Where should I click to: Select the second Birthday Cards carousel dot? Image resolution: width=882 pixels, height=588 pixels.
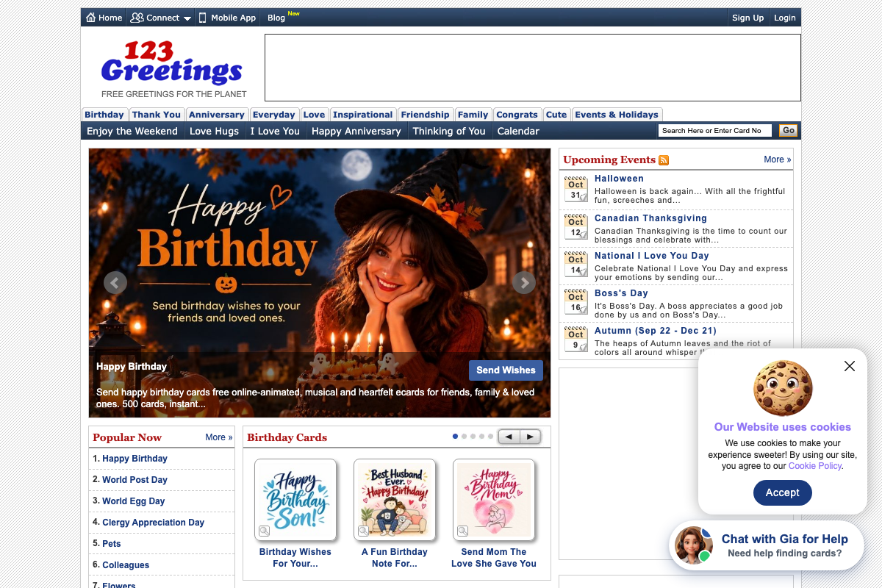[x=464, y=437]
